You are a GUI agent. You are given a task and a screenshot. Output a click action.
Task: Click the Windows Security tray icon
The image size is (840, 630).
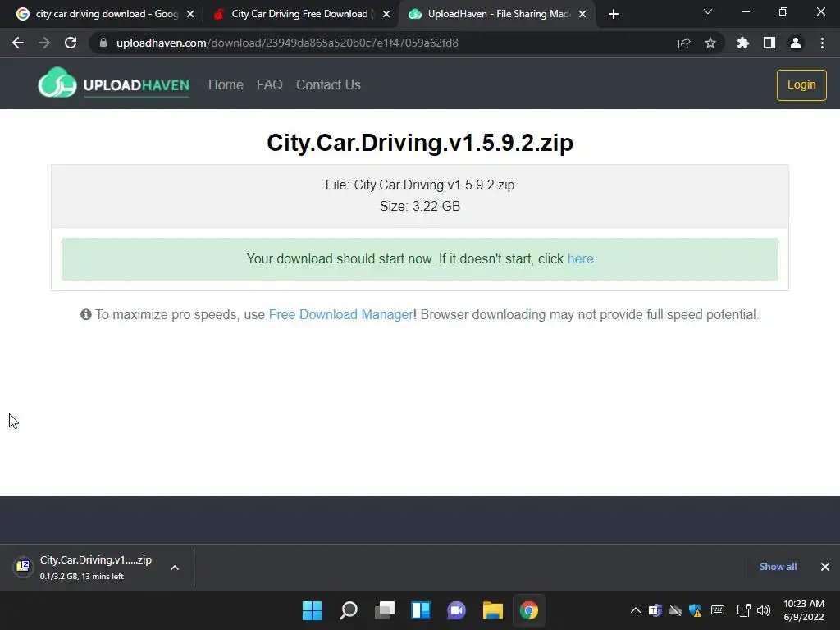(x=696, y=610)
